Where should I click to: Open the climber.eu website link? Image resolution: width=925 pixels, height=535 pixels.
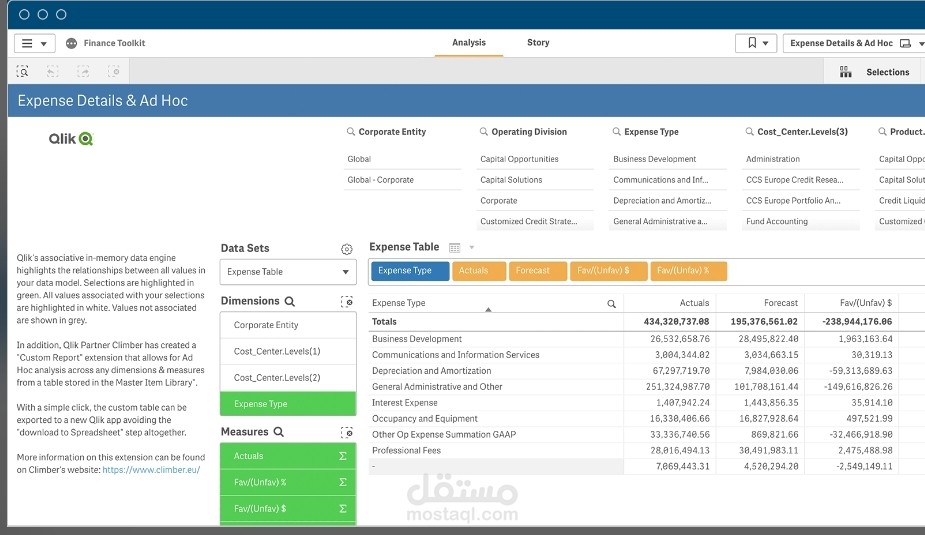[151, 470]
